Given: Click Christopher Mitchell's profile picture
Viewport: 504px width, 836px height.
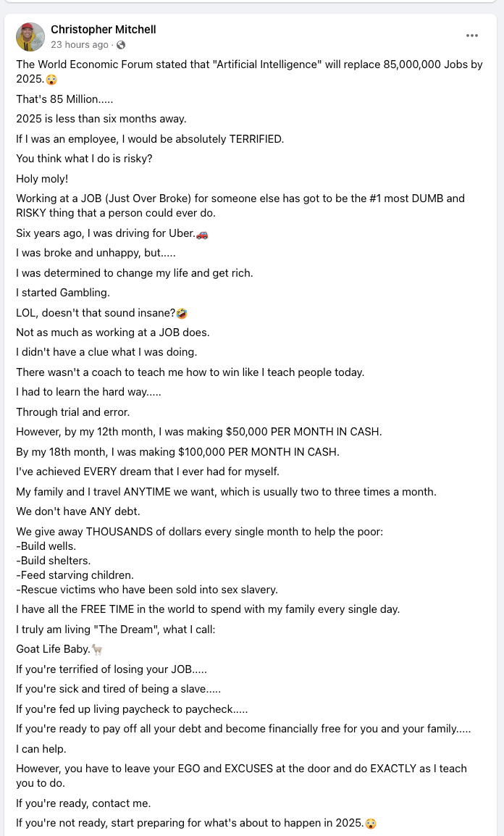Looking at the screenshot, I should (30, 37).
